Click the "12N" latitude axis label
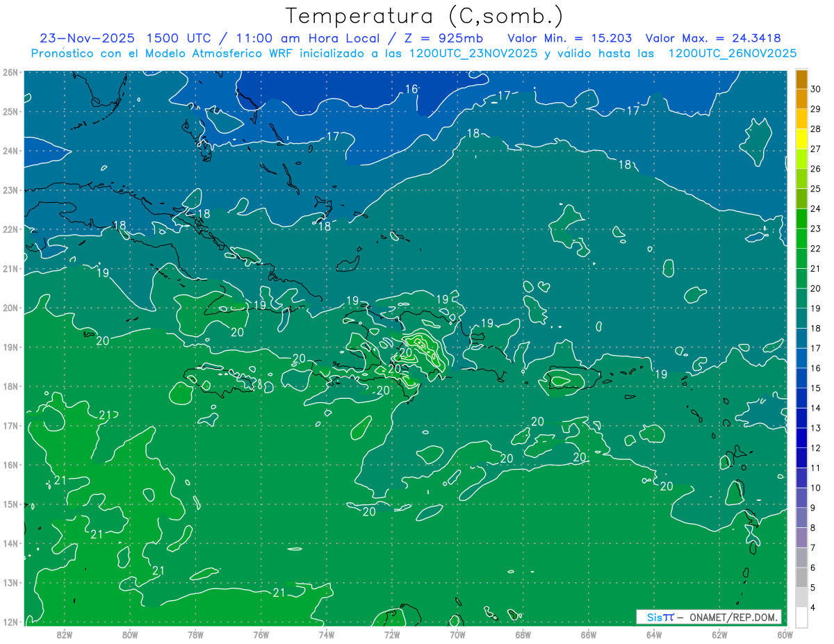The width and height of the screenshot is (834, 644). click(10, 622)
